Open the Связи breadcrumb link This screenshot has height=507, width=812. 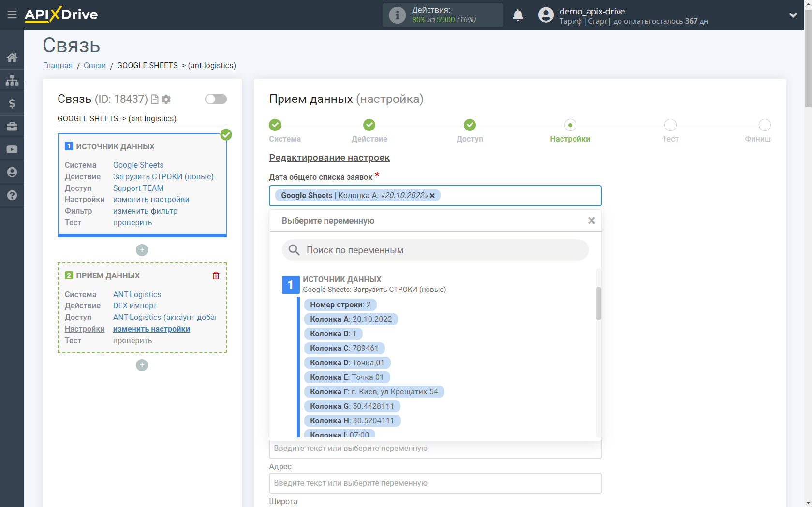[95, 66]
